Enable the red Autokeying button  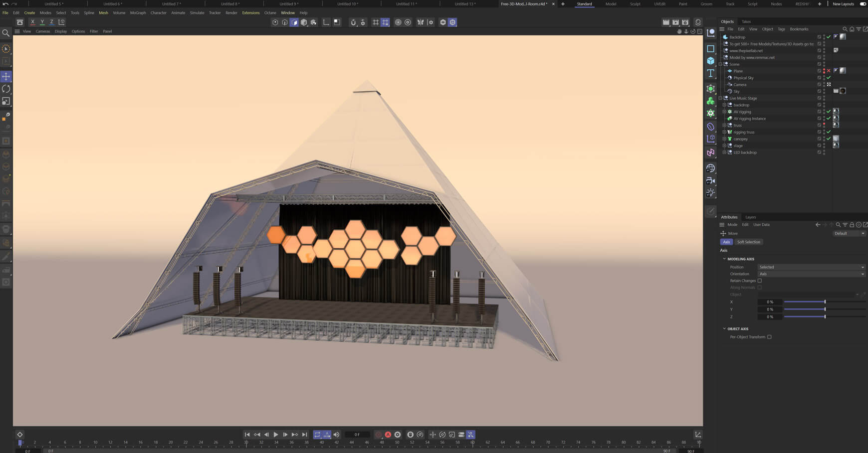(x=388, y=435)
